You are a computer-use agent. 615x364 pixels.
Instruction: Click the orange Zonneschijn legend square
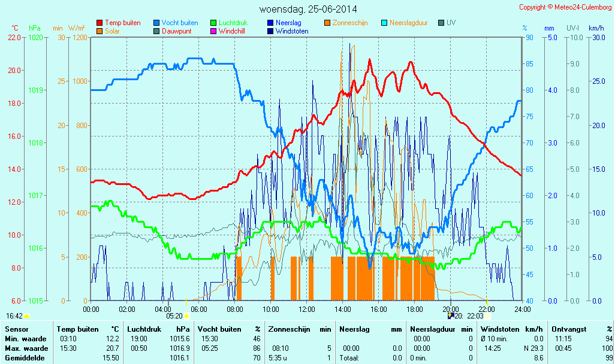click(327, 23)
